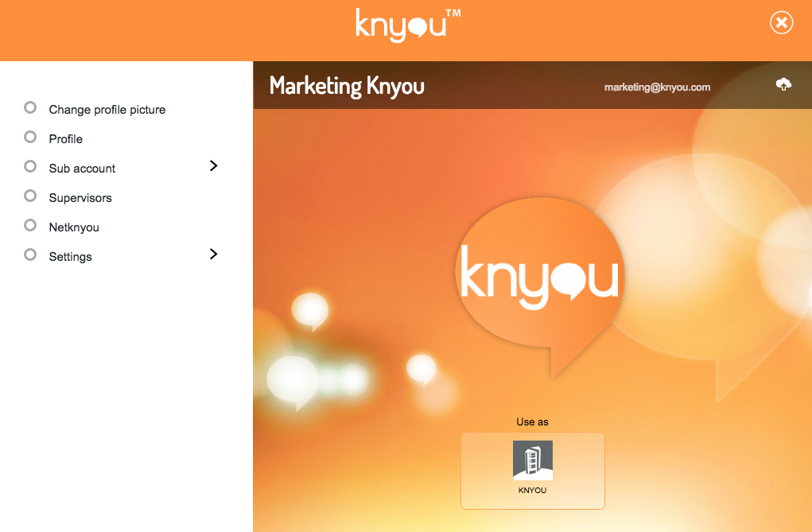This screenshot has width=812, height=532.
Task: Select the Change profile picture radio button
Action: click(30, 107)
